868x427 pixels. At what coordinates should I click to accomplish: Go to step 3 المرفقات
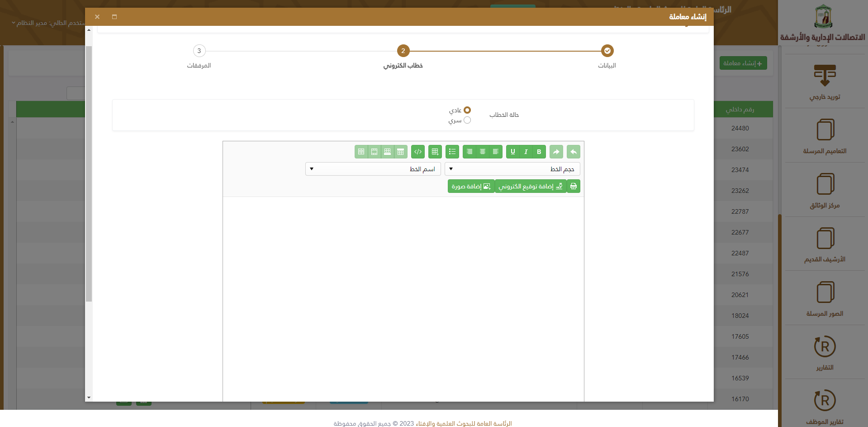pos(199,51)
